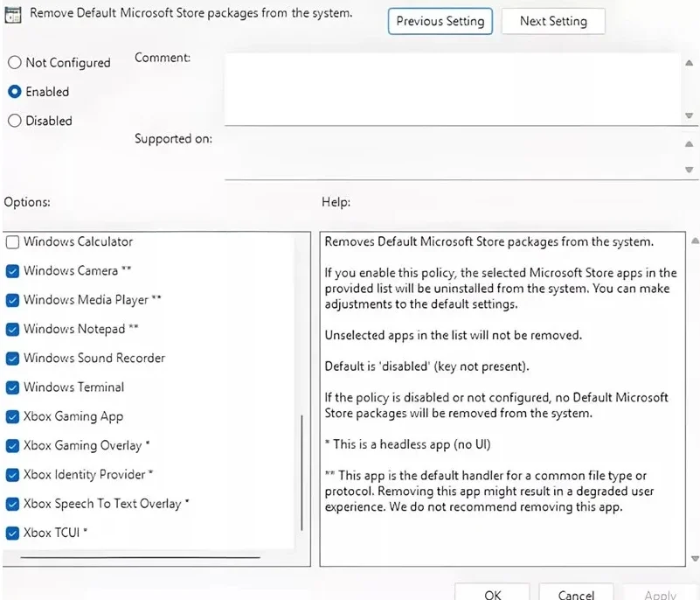The width and height of the screenshot is (700, 600).
Task: Uncheck the Windows Terminal checkbox
Action: (x=12, y=387)
